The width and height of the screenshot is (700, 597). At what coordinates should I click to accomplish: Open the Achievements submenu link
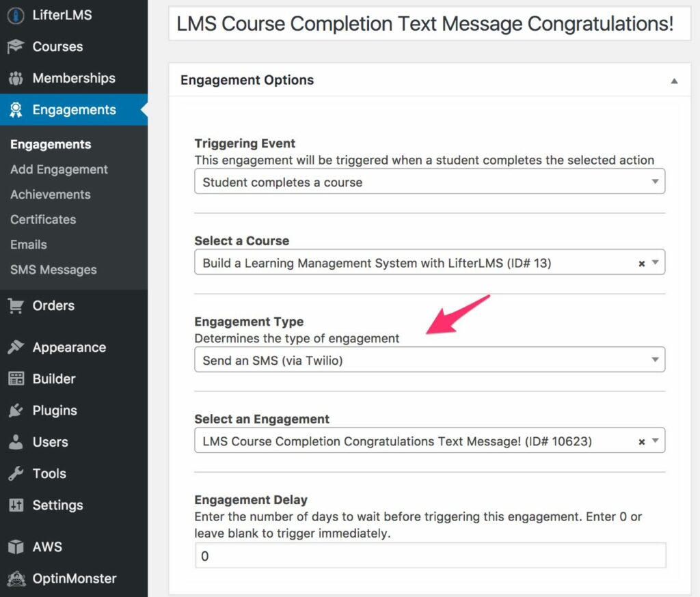51,195
